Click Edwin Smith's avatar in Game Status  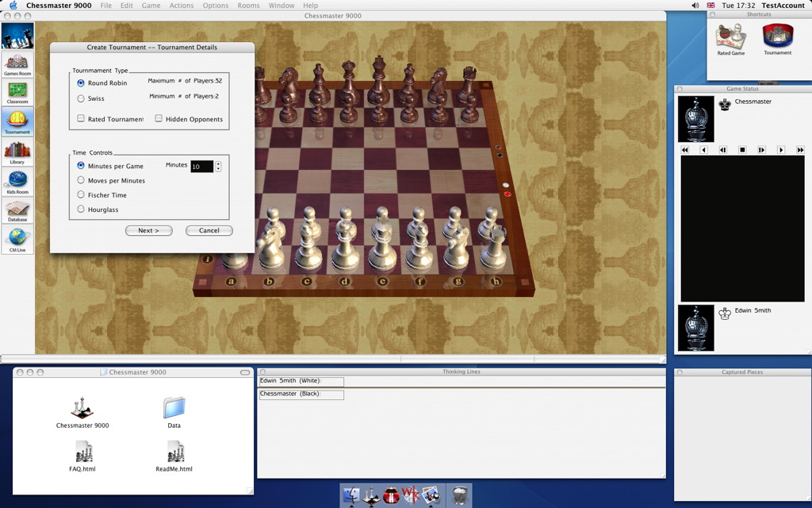[695, 328]
